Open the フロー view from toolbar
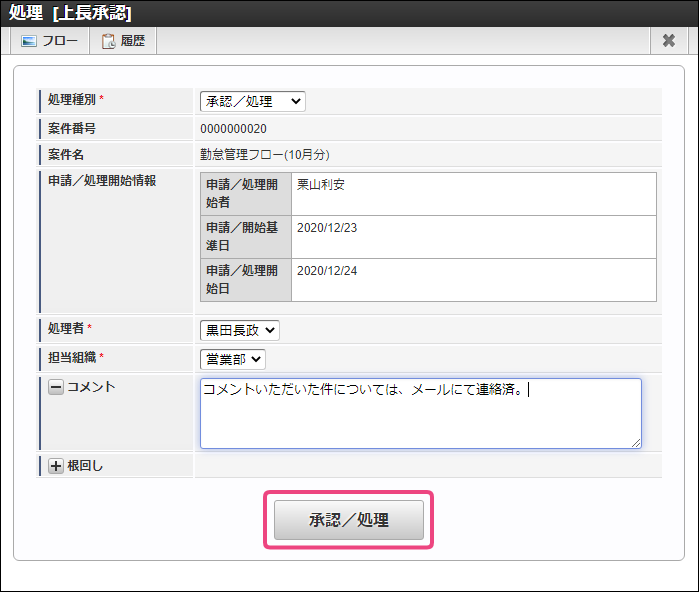699x592 pixels. pos(49,41)
